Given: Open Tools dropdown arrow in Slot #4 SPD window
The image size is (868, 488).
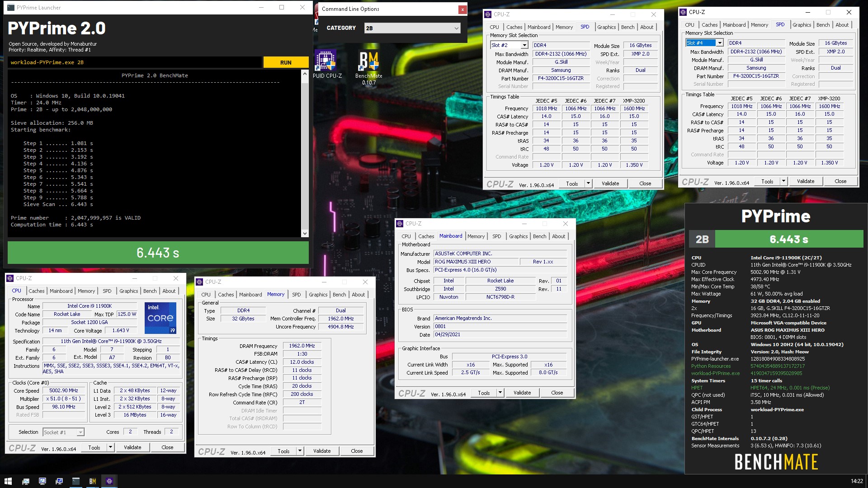Looking at the screenshot, I should [x=783, y=181].
